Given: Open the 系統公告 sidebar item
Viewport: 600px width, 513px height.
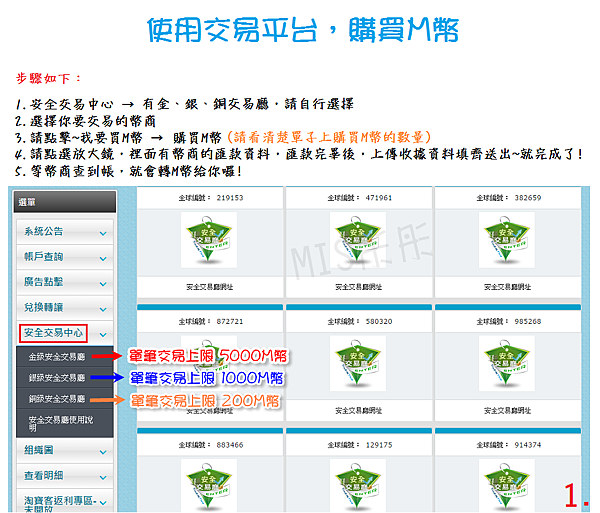Looking at the screenshot, I should 65,232.
